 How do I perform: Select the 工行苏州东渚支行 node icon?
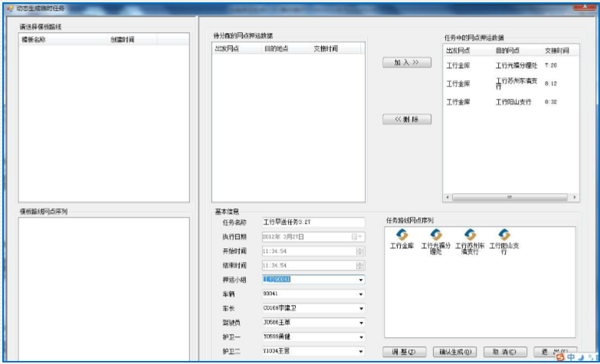470,234
